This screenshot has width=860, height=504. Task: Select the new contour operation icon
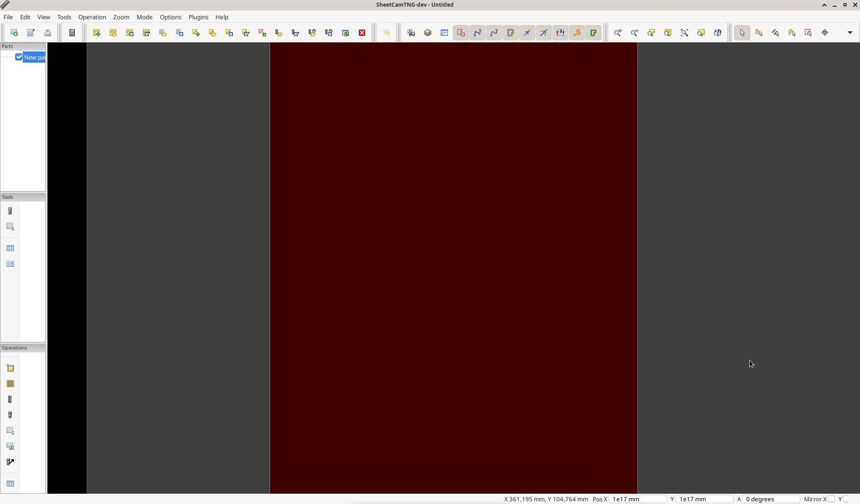point(10,368)
